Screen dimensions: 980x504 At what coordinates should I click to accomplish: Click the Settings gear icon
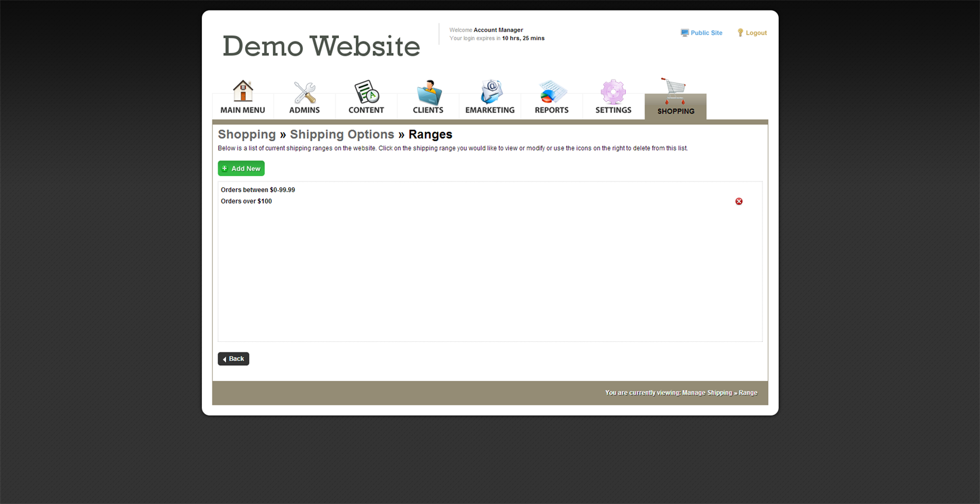point(613,92)
